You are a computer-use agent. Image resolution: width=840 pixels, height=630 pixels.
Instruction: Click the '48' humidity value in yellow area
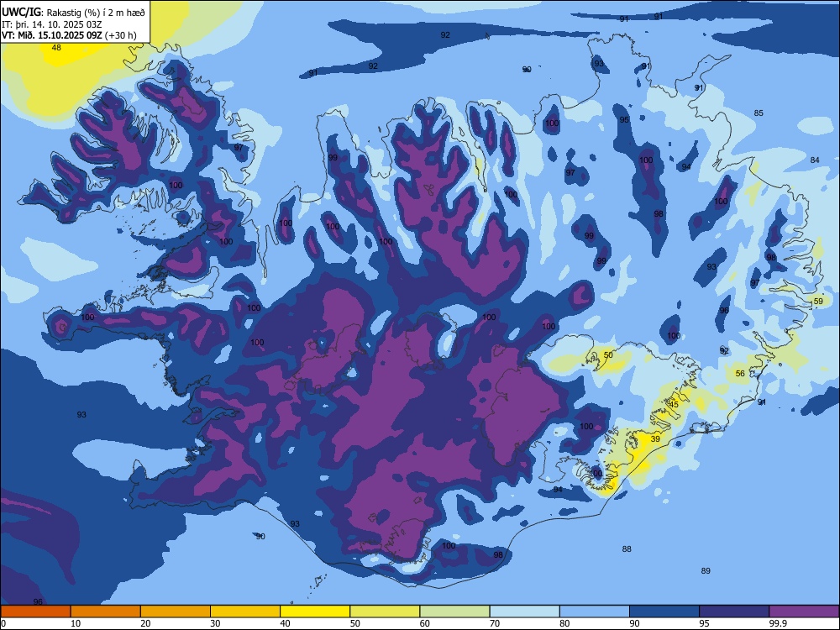point(56,48)
